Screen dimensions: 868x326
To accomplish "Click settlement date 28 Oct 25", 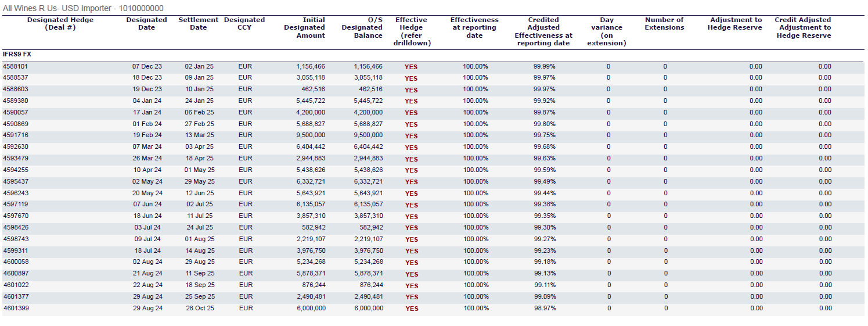I will pos(200,308).
